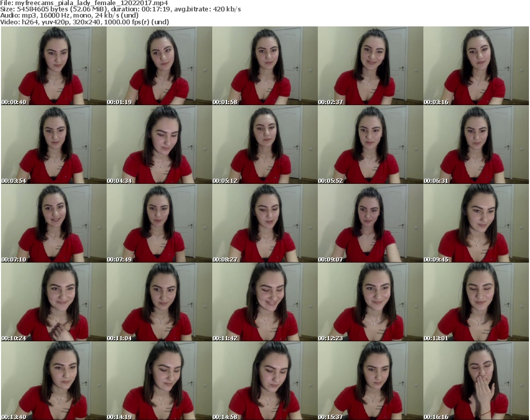
Task: Open the frame stamped 00:03:54
Action: (x=54, y=144)
